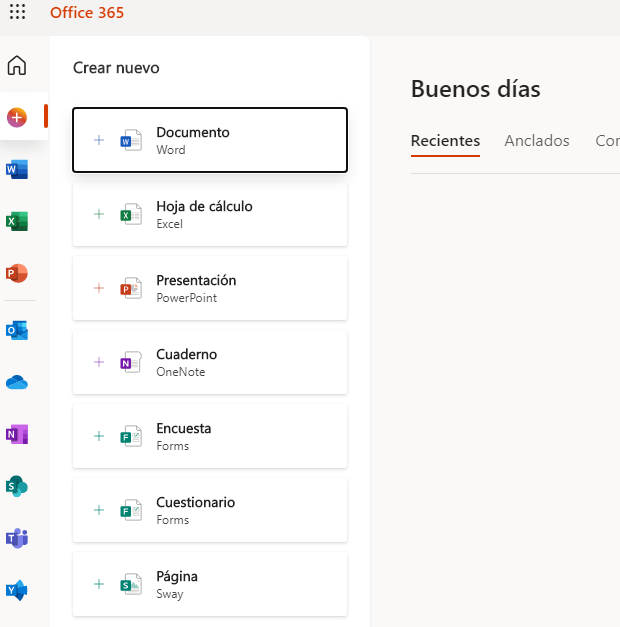Click the PowerPoint file icon in Presentación card

click(x=131, y=288)
